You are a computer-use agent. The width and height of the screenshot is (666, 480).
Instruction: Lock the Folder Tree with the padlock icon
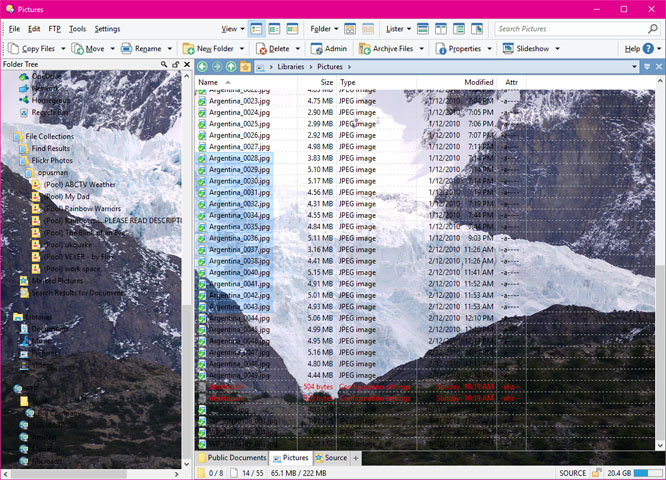175,64
